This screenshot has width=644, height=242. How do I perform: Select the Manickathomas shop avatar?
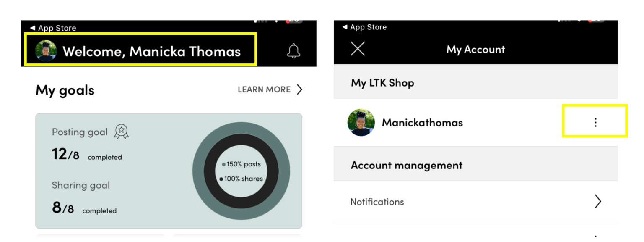361,123
